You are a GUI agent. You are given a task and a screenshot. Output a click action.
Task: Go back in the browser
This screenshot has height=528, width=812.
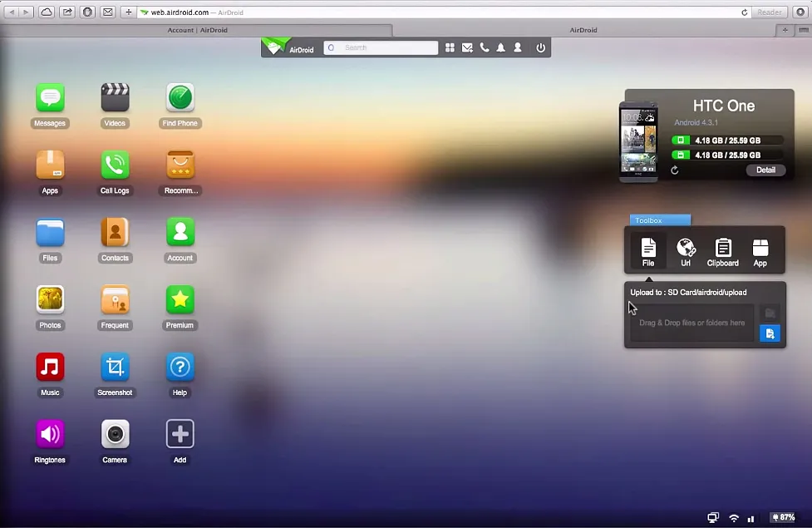coord(12,12)
